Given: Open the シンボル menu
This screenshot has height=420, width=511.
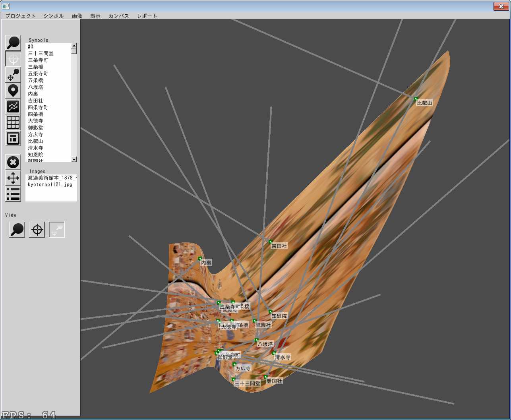Looking at the screenshot, I should tap(54, 16).
